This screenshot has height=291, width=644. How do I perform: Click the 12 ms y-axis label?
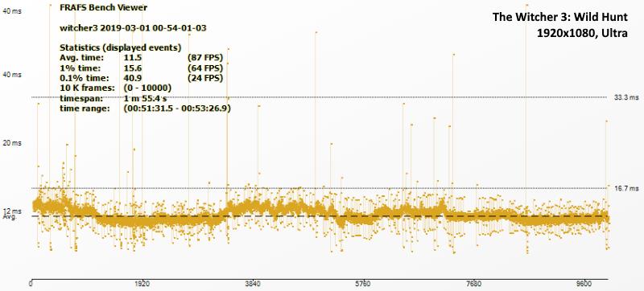[x=12, y=211]
